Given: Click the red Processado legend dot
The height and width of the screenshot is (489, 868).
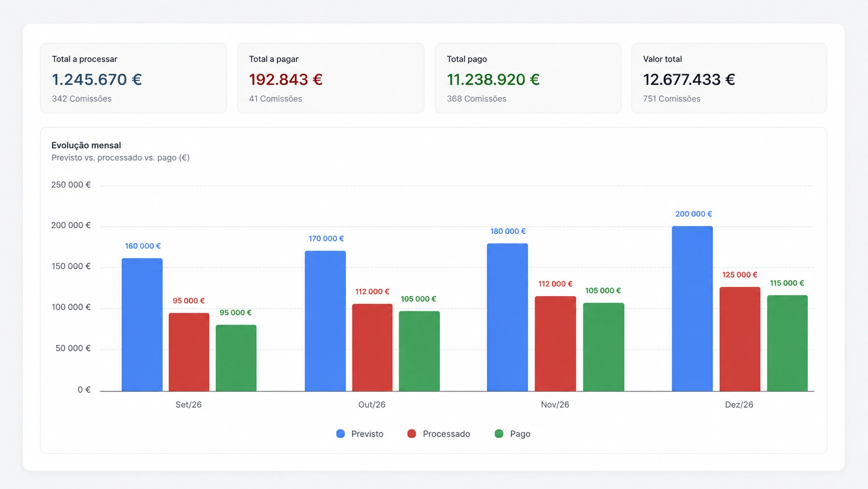Looking at the screenshot, I should [412, 433].
